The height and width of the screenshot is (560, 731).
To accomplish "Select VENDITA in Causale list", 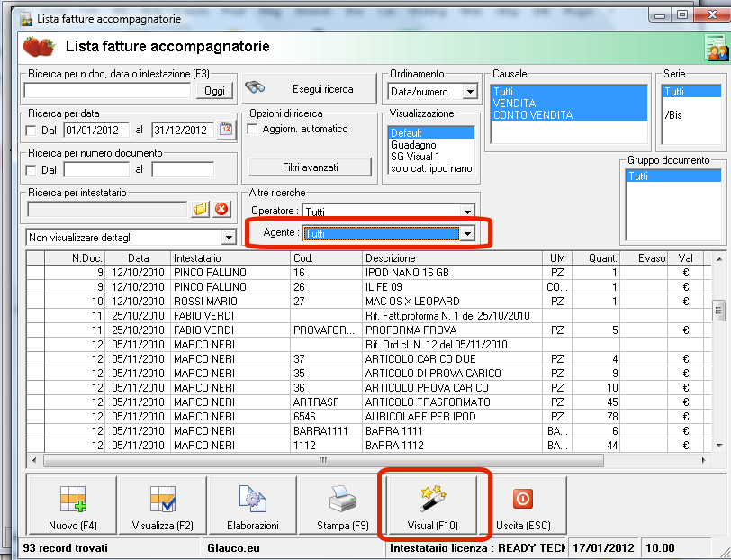I will (569, 103).
